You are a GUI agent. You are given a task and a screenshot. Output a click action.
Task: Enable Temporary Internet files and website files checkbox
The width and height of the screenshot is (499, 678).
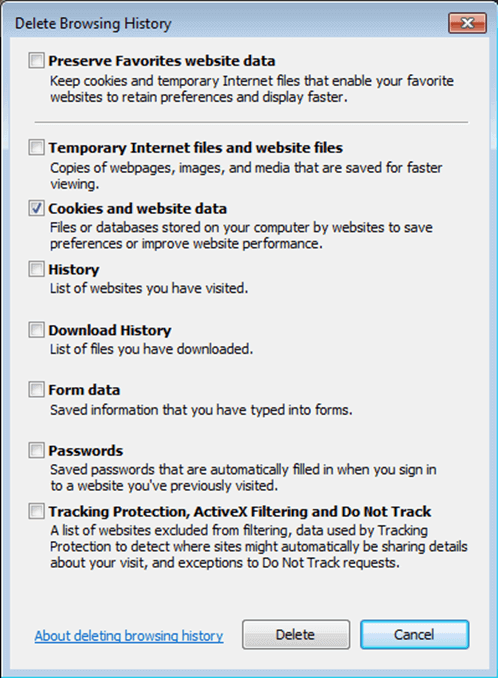36,147
